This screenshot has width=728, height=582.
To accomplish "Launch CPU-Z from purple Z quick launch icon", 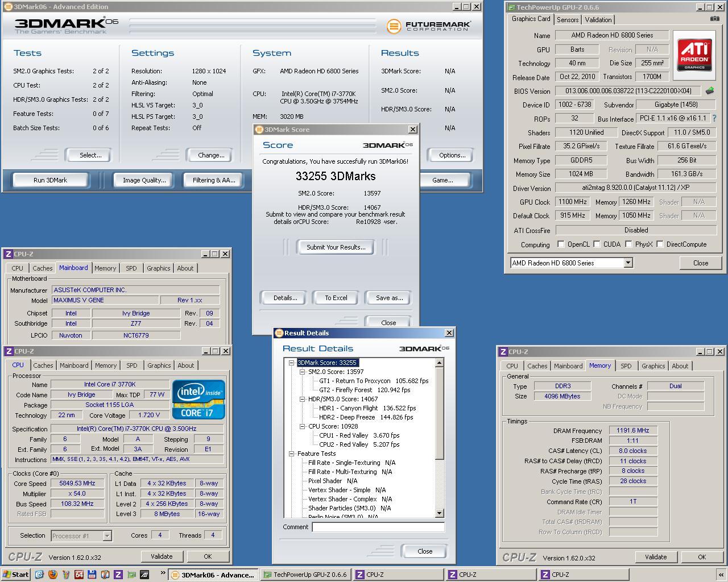I will pos(118,575).
